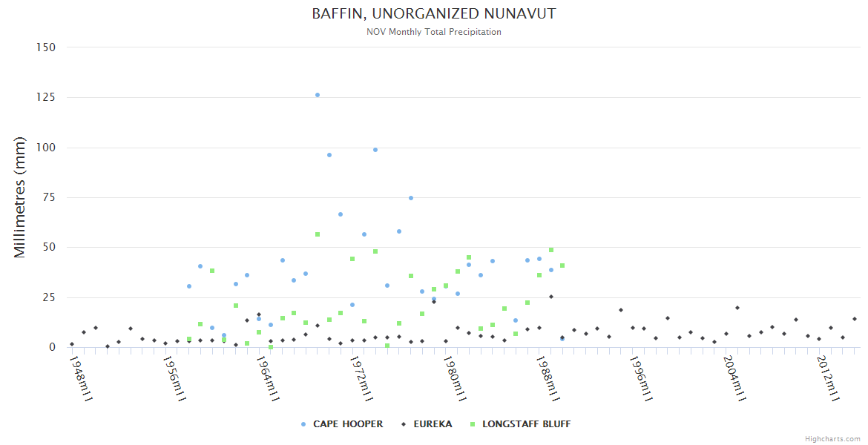
Task: Click the NOV Monthly Total Precipitation subtitle
Action: click(x=434, y=32)
